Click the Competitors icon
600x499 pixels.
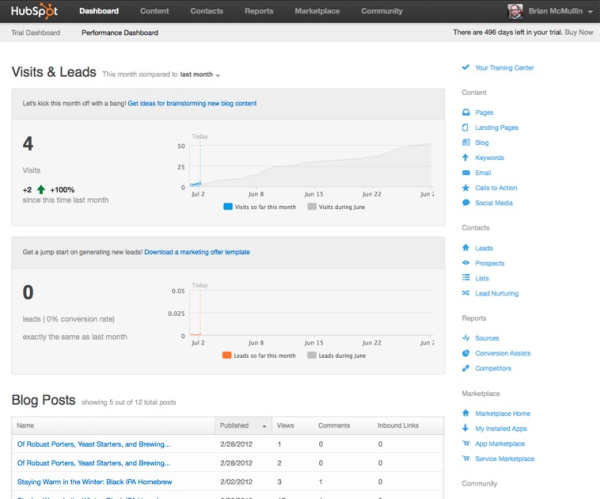click(x=466, y=368)
